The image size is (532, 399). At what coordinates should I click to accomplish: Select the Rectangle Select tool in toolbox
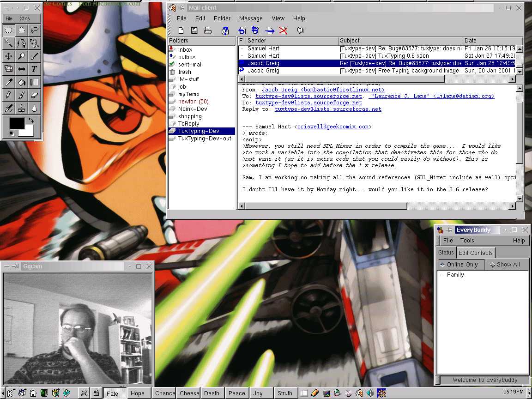[x=8, y=30]
